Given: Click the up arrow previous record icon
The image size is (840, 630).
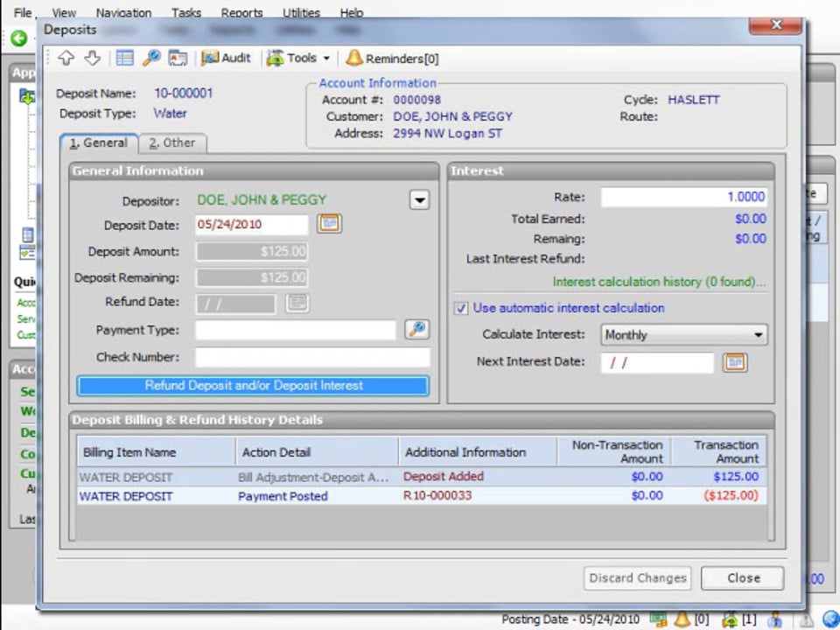Looking at the screenshot, I should click(66, 59).
